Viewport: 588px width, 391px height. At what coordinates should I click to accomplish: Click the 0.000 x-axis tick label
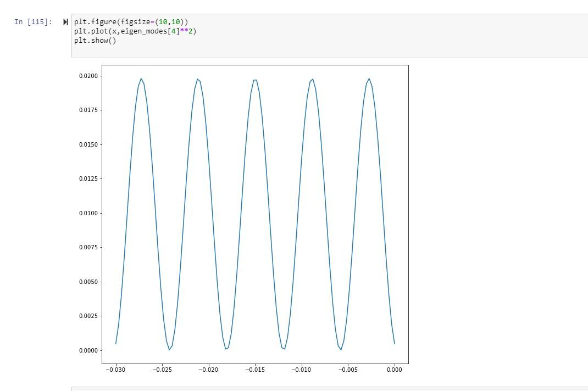[394, 370]
